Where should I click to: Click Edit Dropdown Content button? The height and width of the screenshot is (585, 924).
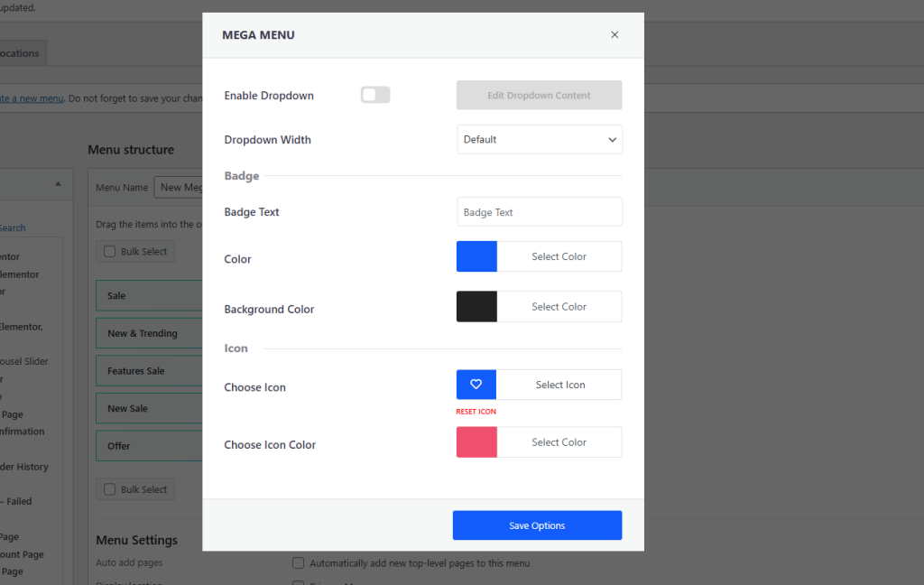tap(539, 96)
